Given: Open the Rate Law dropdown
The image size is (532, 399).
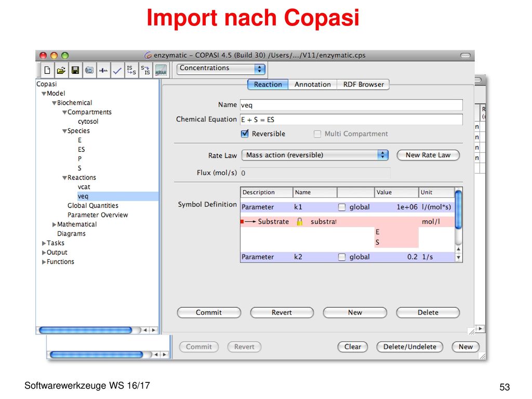Looking at the screenshot, I should (315, 155).
